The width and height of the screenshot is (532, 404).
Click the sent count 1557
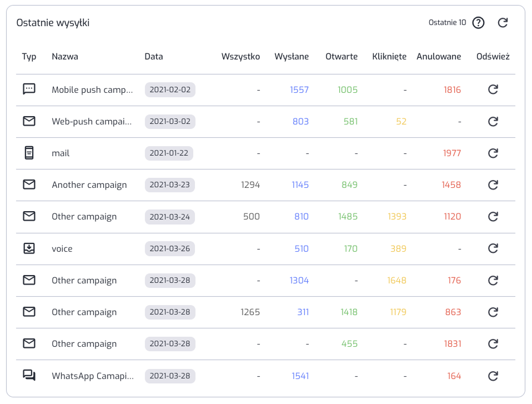pos(299,89)
